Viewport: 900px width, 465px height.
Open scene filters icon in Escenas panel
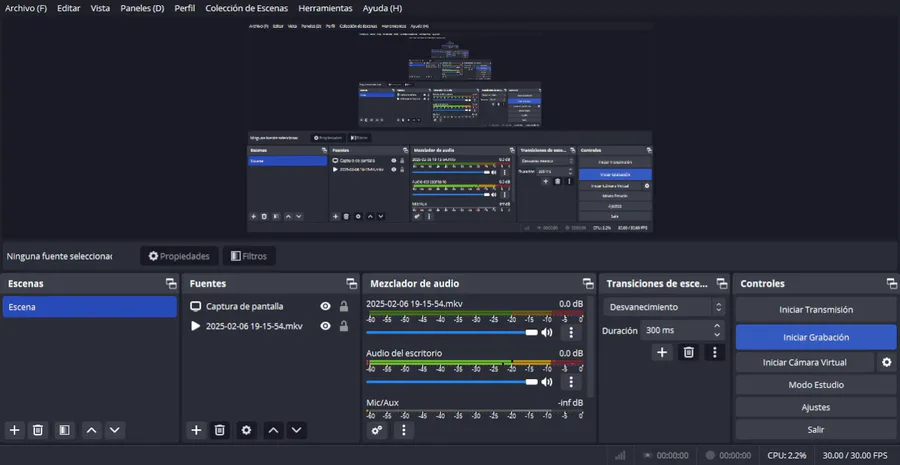(64, 430)
